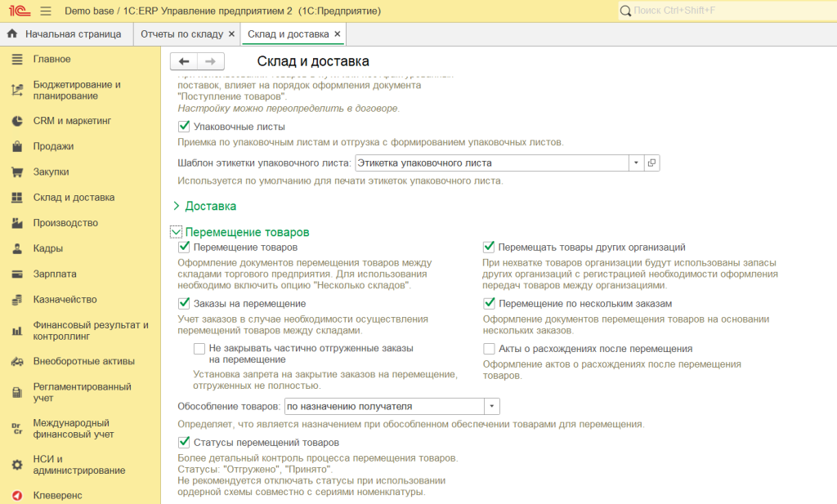Viewport: 837px width, 504px height.
Task: Click the Закупки cart icon
Action: [17, 172]
